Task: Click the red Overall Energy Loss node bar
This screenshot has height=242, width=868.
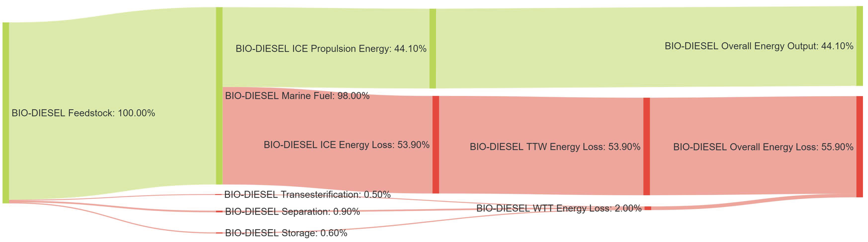Action: [x=860, y=147]
